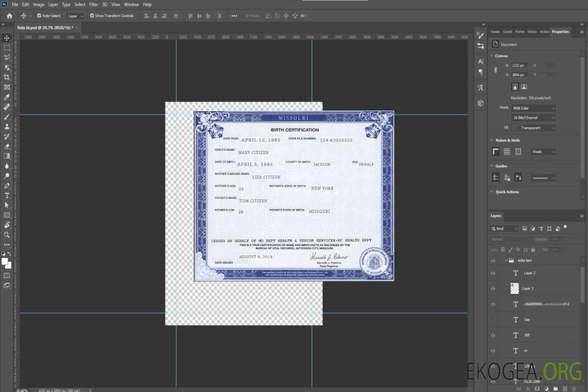
Task: Select the Pen tool
Action: (7, 186)
